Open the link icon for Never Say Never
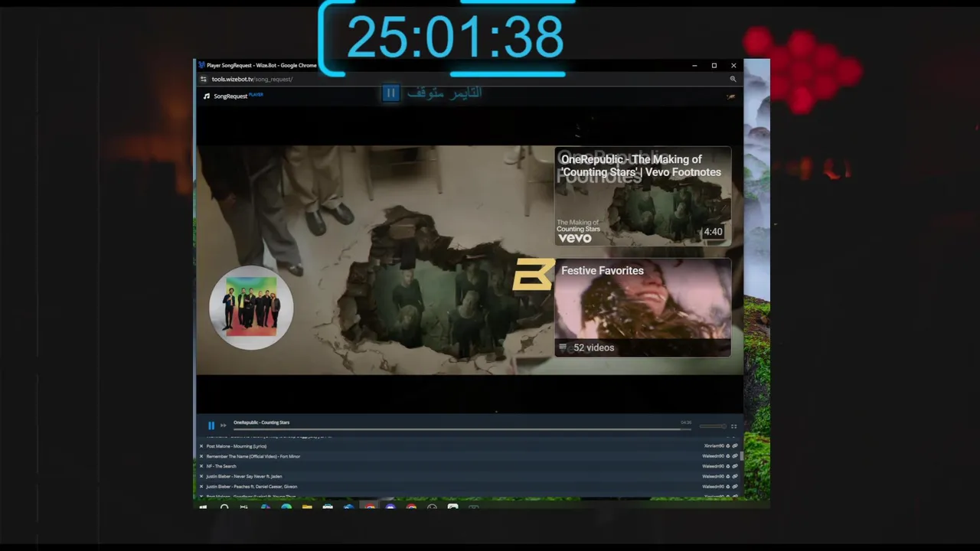The image size is (980, 551). (735, 476)
